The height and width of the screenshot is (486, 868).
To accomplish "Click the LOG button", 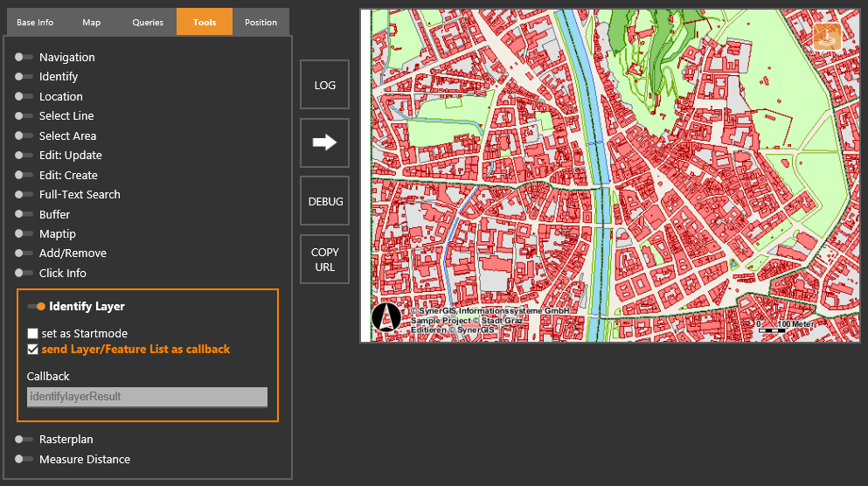I will [x=324, y=86].
